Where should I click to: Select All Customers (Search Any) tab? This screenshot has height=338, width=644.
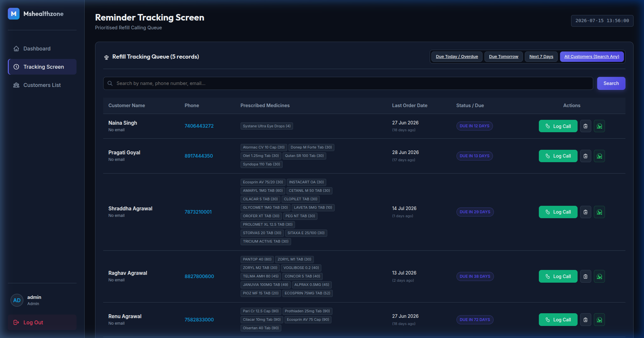(592, 57)
